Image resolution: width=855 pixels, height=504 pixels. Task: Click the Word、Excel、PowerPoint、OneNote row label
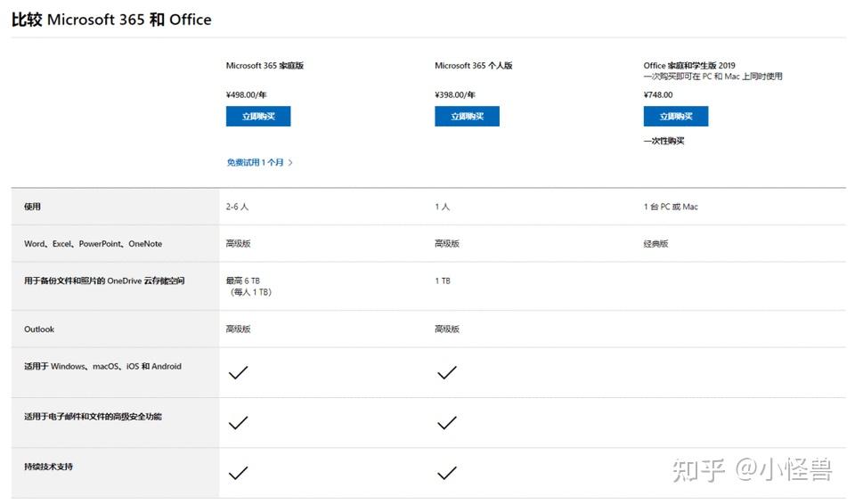pyautogui.click(x=93, y=244)
